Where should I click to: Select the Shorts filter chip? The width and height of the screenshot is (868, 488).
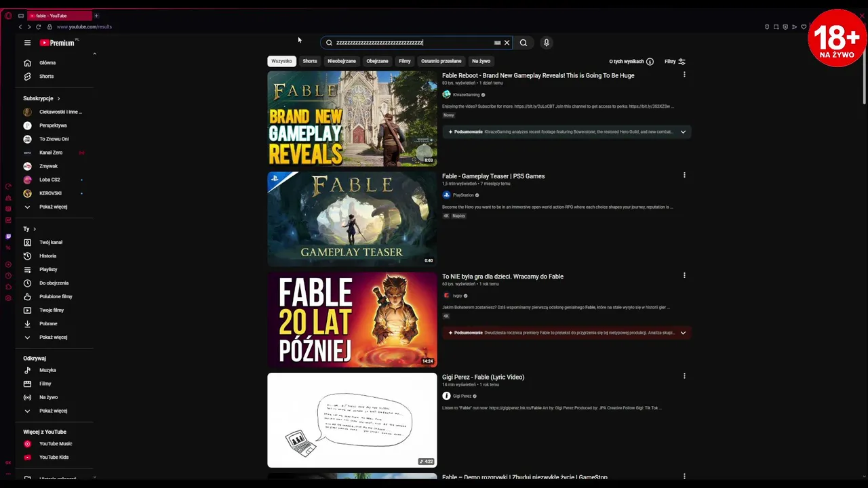point(310,61)
